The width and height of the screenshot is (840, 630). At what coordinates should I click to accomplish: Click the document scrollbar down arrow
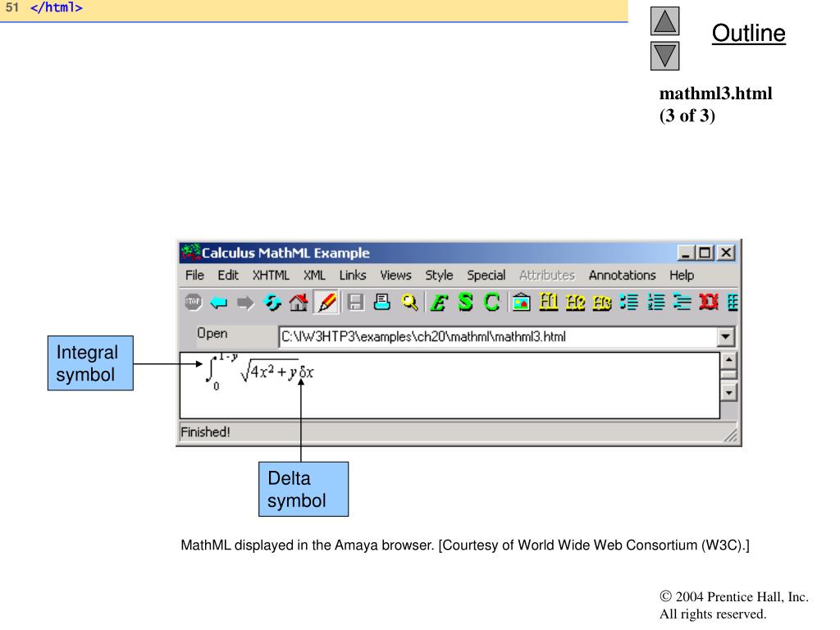coord(728,392)
